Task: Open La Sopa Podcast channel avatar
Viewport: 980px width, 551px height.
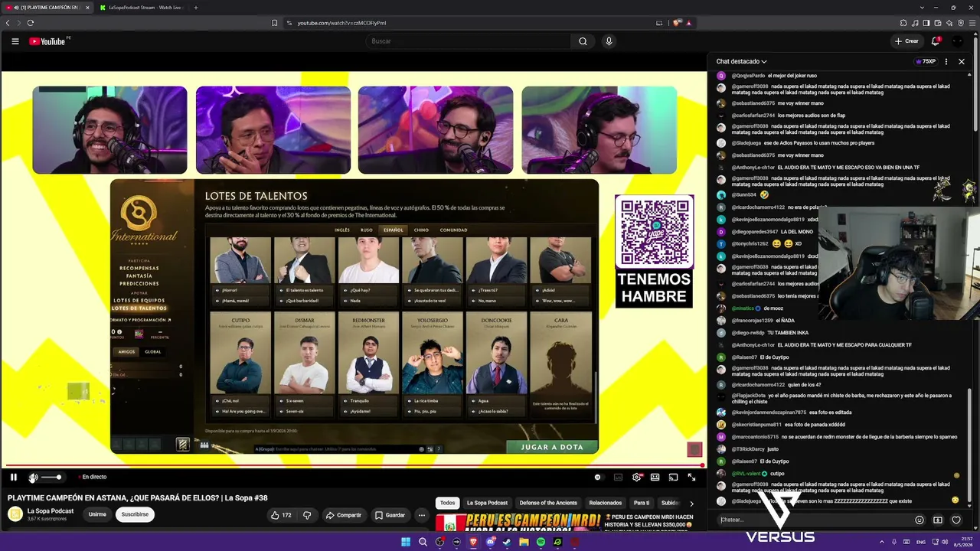Action: coord(15,514)
